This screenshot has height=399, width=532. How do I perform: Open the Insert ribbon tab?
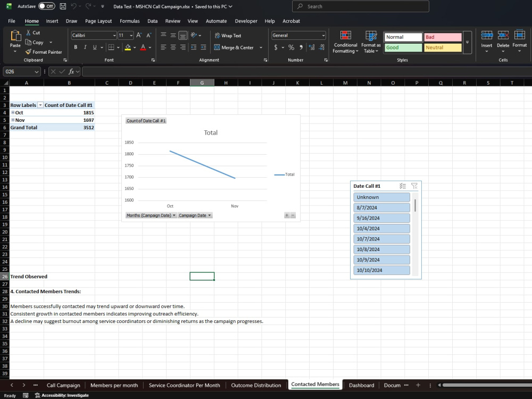pyautogui.click(x=52, y=21)
